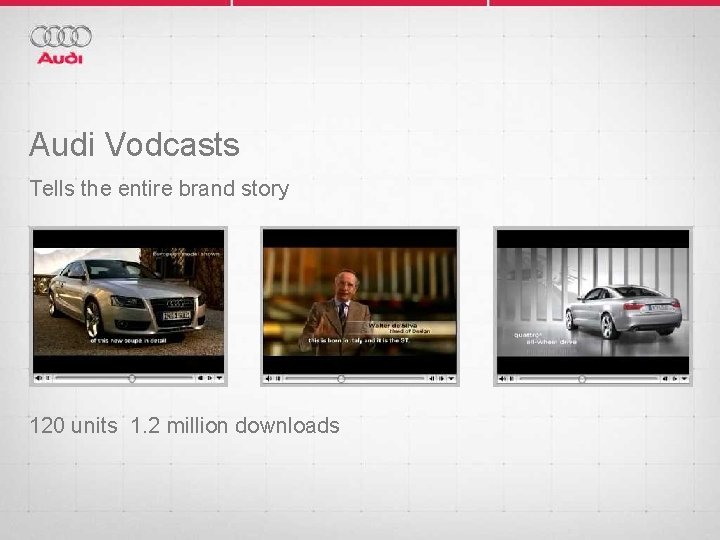Viewport: 720px width, 540px height.
Task: Step back in the Walter de Silva video
Action: 432,379
